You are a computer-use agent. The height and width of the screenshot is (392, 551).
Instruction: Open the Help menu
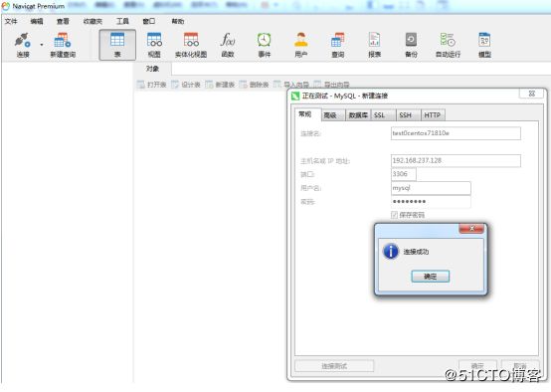point(177,22)
